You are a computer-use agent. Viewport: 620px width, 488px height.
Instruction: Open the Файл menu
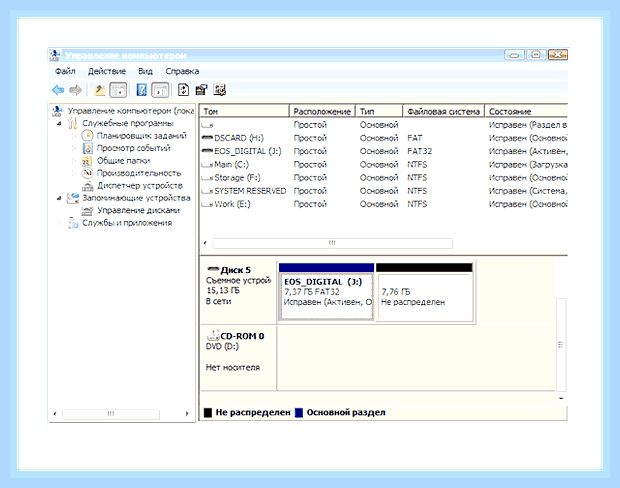pyautogui.click(x=65, y=71)
